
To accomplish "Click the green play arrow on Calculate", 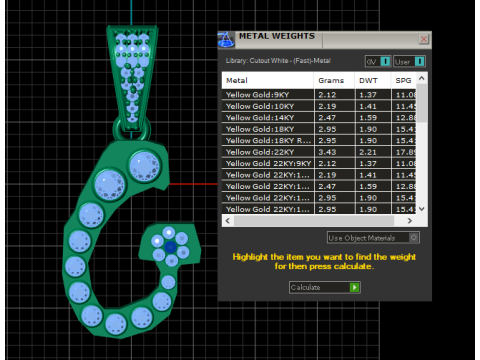I will (354, 287).
